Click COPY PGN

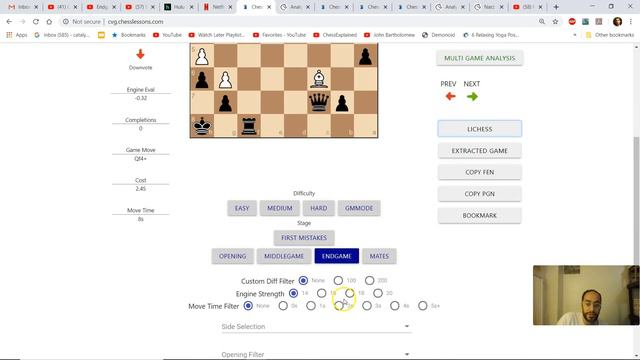click(x=480, y=194)
